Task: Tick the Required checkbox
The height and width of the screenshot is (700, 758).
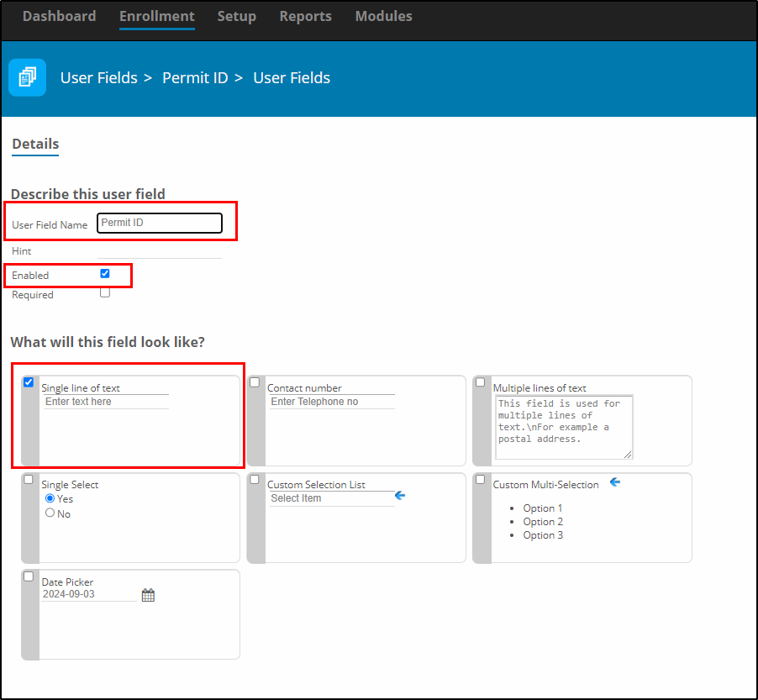Action: pyautogui.click(x=105, y=293)
